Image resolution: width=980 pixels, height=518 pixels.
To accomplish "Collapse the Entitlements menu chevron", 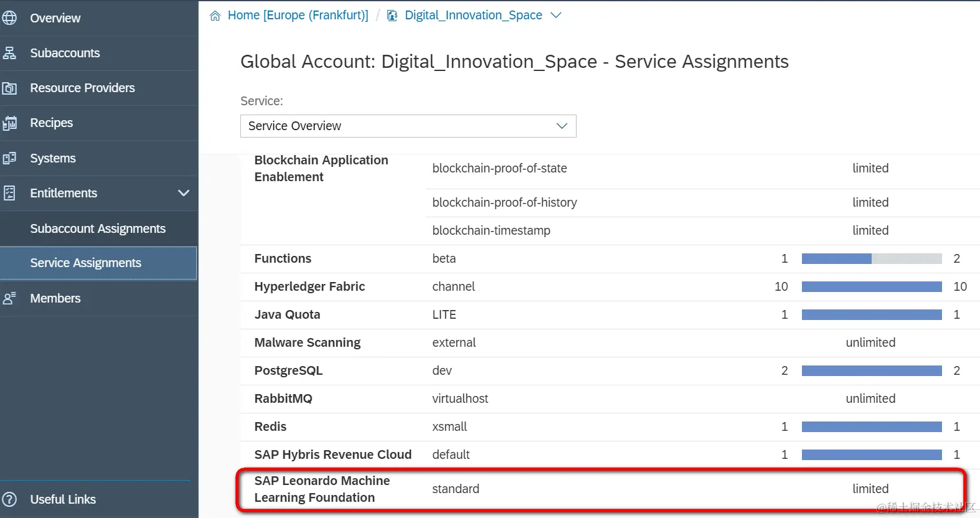I will click(184, 193).
